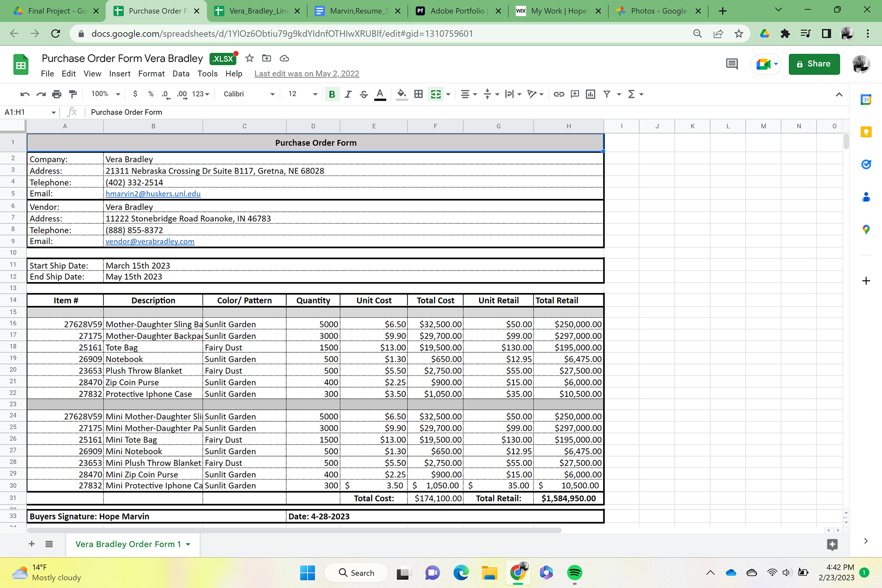Click the Windows Start button
The height and width of the screenshot is (588, 882).
[x=307, y=573]
